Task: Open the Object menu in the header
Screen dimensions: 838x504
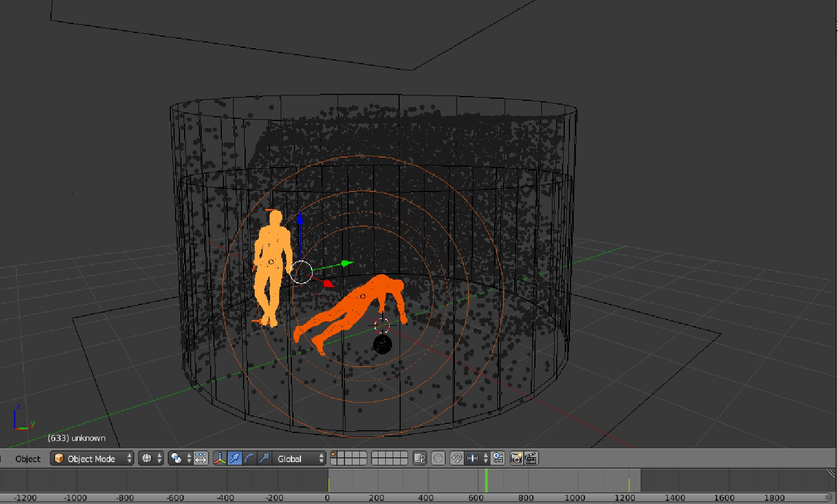Action: coord(28,459)
